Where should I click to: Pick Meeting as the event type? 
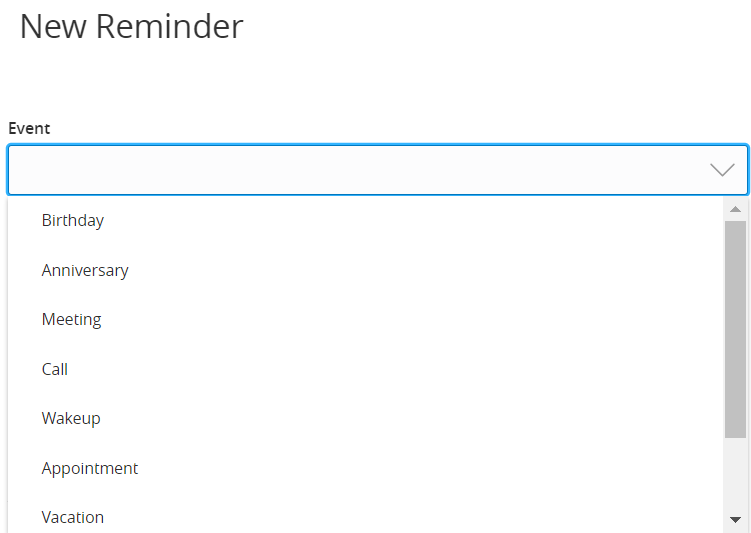pyautogui.click(x=72, y=320)
